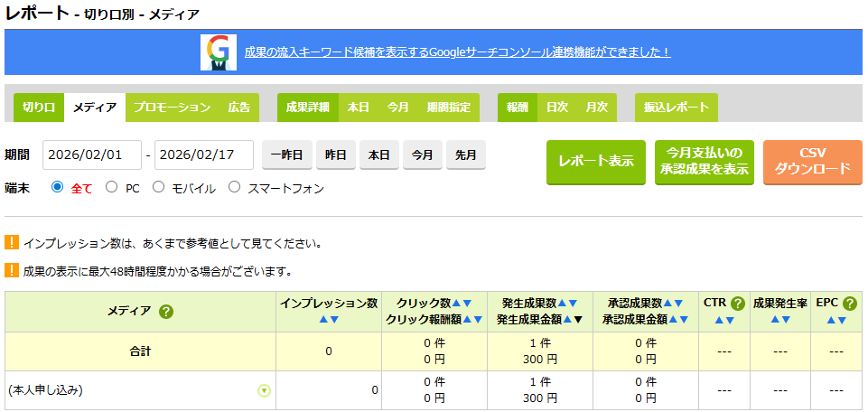Open the Google Search Console announcement link
This screenshot has height=412, width=868.
[457, 52]
